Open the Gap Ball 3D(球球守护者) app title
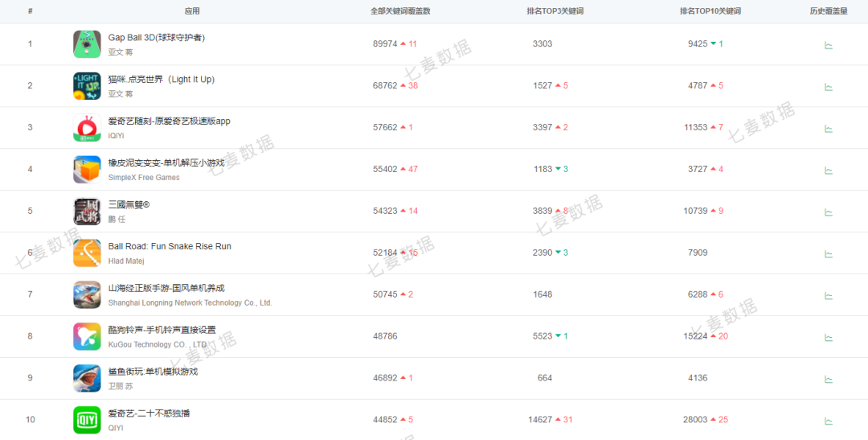The height and width of the screenshot is (440, 868). pos(158,38)
